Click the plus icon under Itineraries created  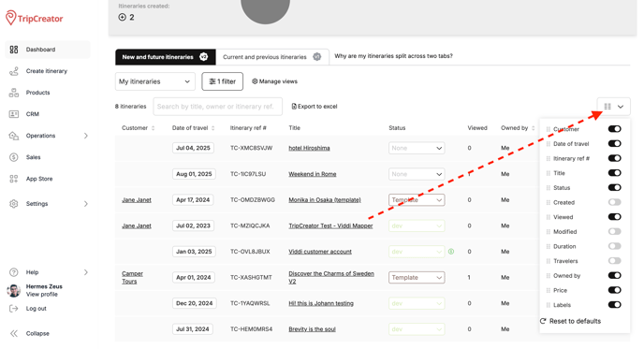[122, 17]
